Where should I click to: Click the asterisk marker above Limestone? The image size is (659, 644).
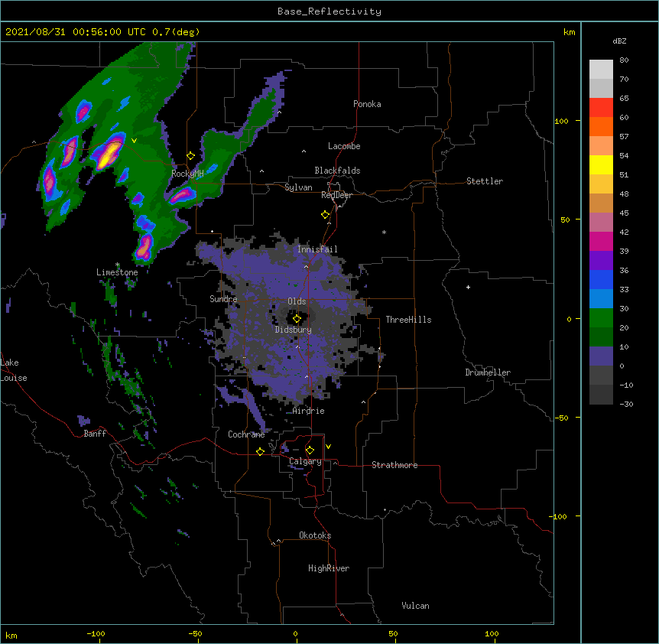pyautogui.click(x=118, y=265)
